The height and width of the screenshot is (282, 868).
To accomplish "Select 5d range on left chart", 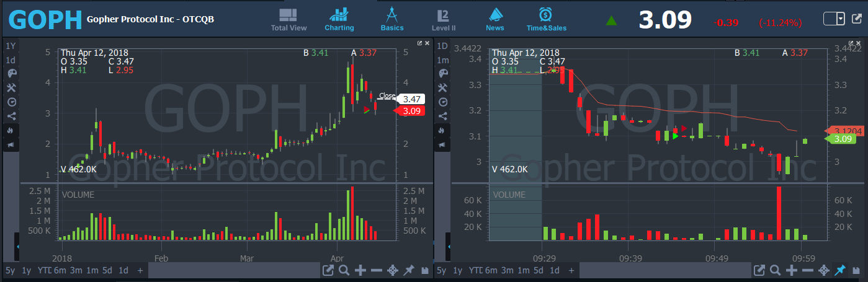I will tap(107, 271).
